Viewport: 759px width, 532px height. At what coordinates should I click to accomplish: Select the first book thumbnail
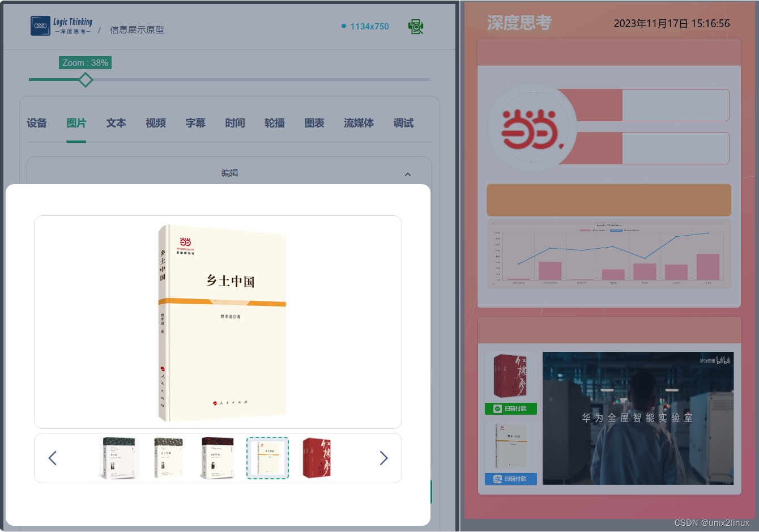click(x=120, y=458)
